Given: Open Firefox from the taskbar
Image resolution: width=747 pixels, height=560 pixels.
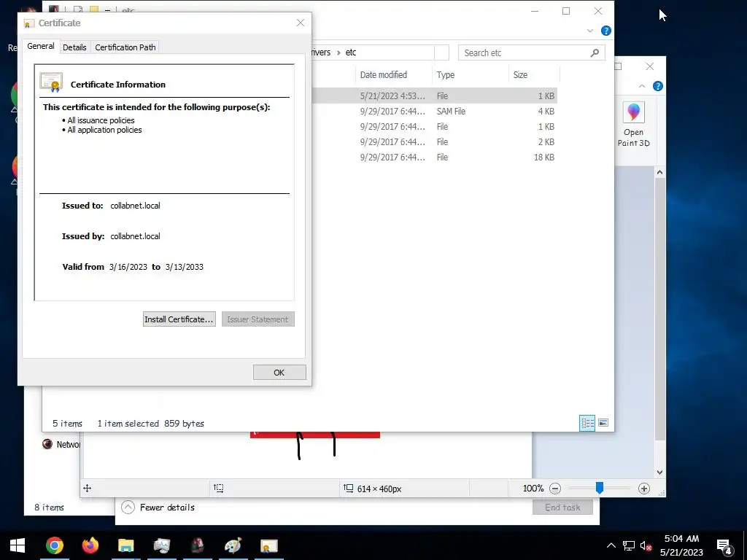Looking at the screenshot, I should 90,545.
